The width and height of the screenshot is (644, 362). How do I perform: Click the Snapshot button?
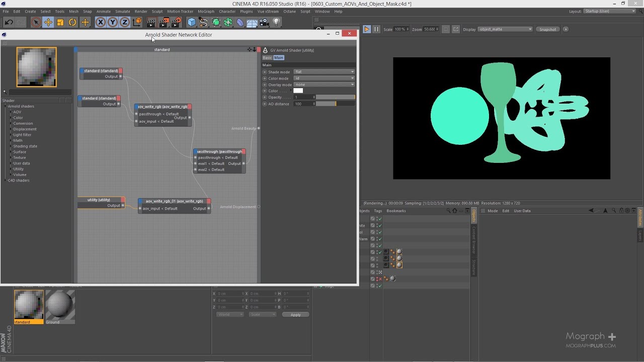(x=548, y=29)
